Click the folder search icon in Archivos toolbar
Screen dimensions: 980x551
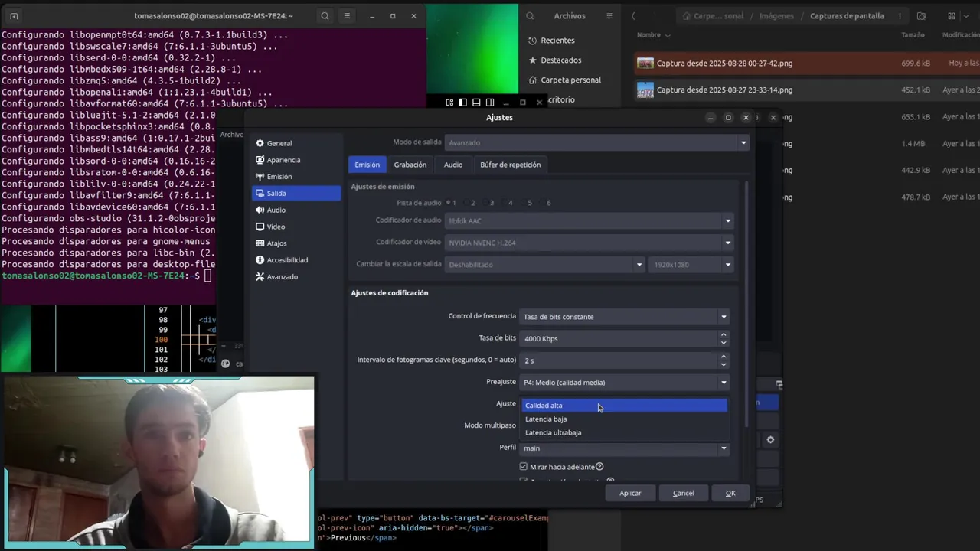pyautogui.click(x=921, y=16)
